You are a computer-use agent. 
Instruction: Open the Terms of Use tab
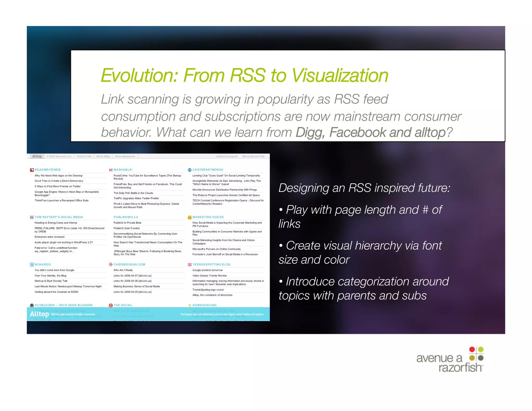(x=84, y=156)
